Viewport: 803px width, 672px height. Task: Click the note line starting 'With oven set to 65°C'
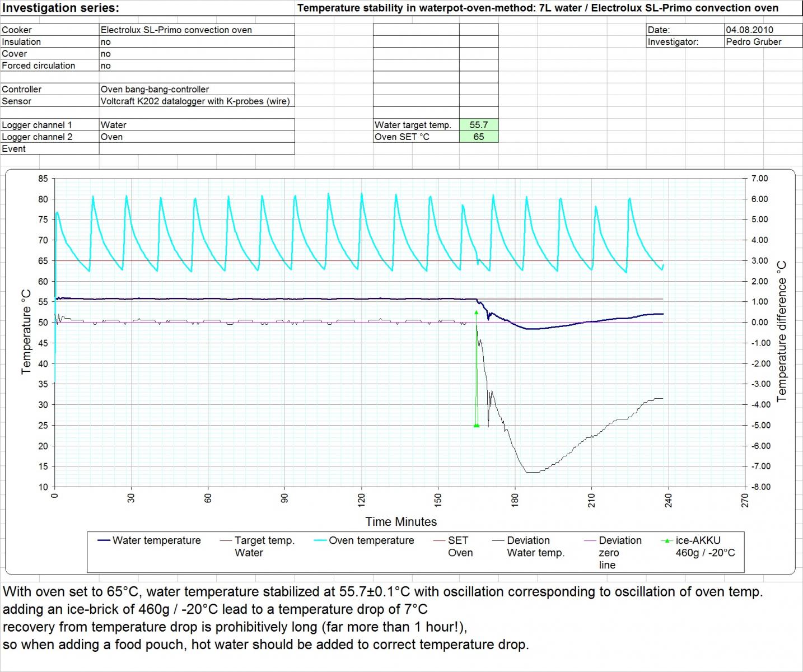(x=382, y=592)
